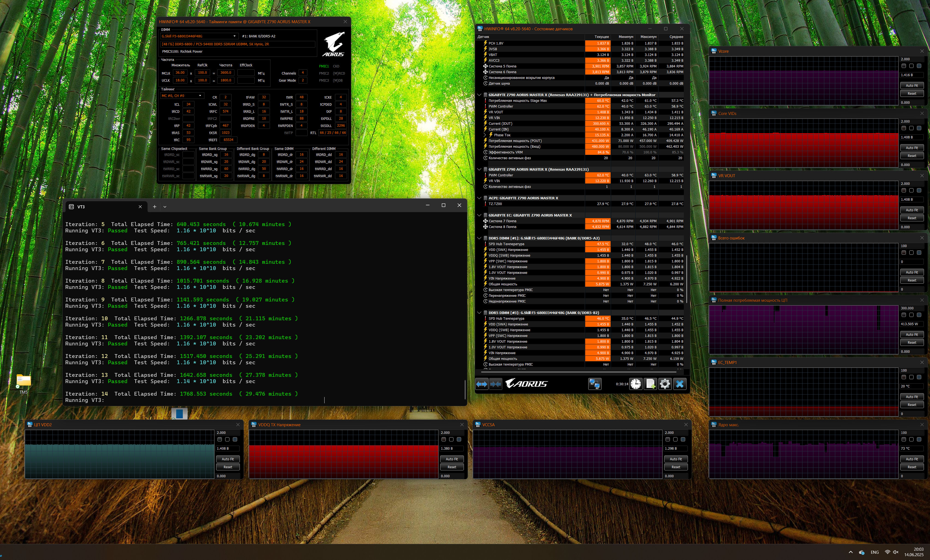Click the collapse columns arrows icon
Image resolution: width=930 pixels, height=560 pixels.
[496, 384]
